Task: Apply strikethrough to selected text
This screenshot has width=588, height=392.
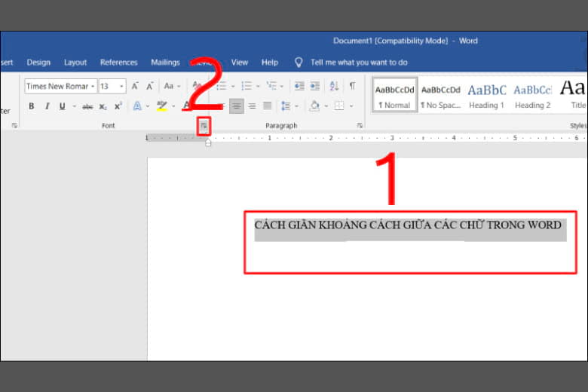Action: [87, 106]
